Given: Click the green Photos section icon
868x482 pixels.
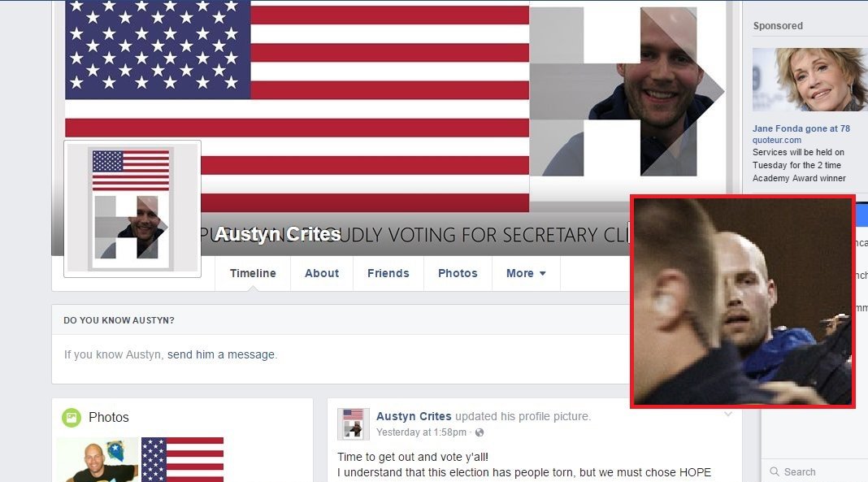Looking at the screenshot, I should (72, 417).
